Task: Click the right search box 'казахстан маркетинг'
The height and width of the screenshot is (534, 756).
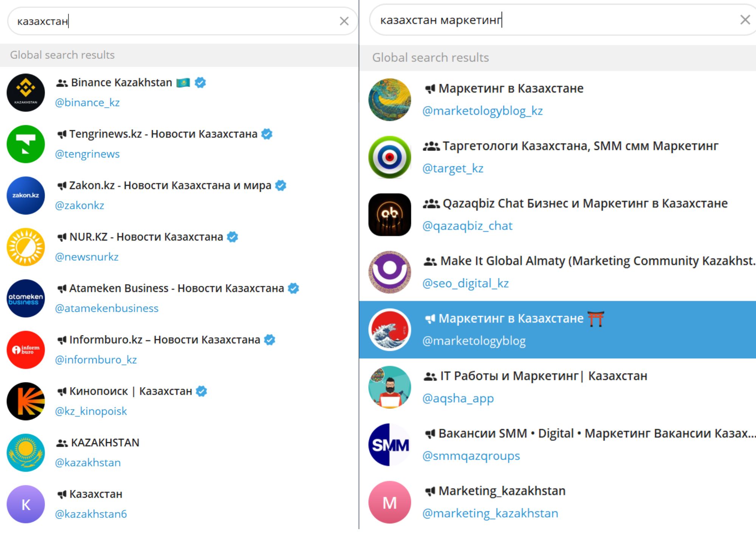Action: point(562,20)
